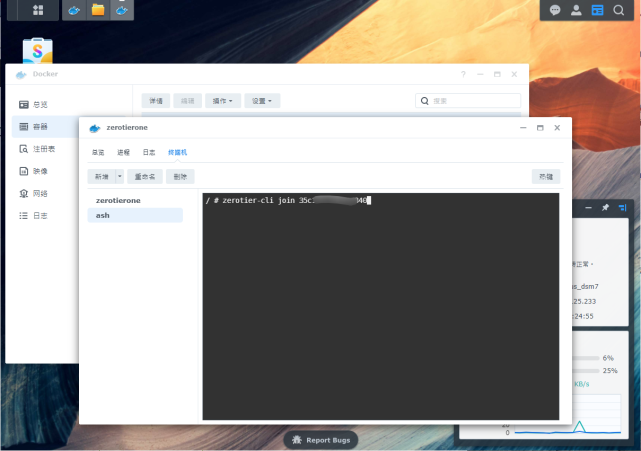The height and width of the screenshot is (451, 641).
Task: Open the user account options icon
Action: 576,10
